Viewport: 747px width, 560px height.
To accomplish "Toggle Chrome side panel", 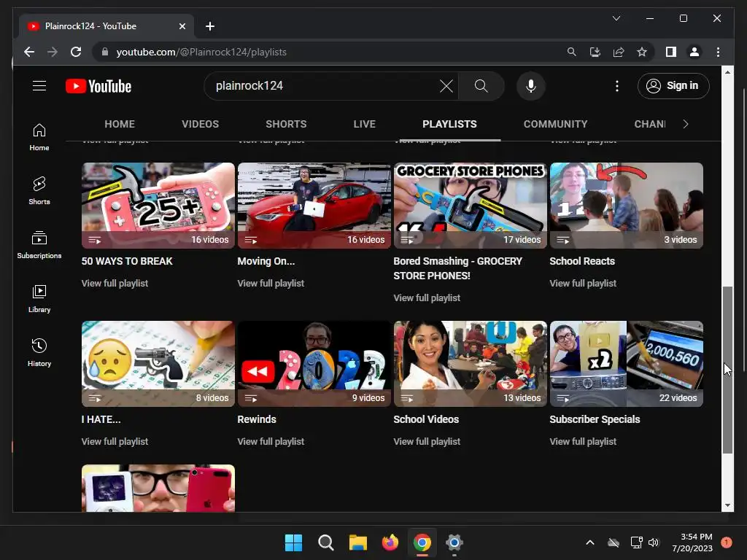I will [x=671, y=52].
